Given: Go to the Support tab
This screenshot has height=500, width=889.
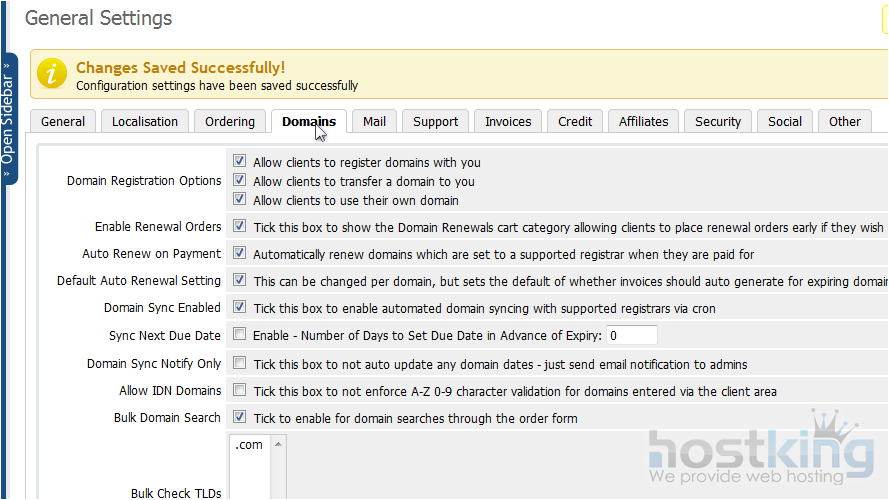Looking at the screenshot, I should click(435, 121).
